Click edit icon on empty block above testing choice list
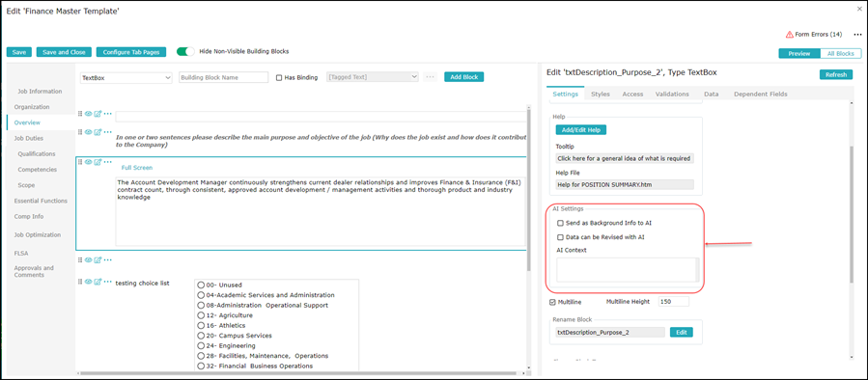 [98, 260]
